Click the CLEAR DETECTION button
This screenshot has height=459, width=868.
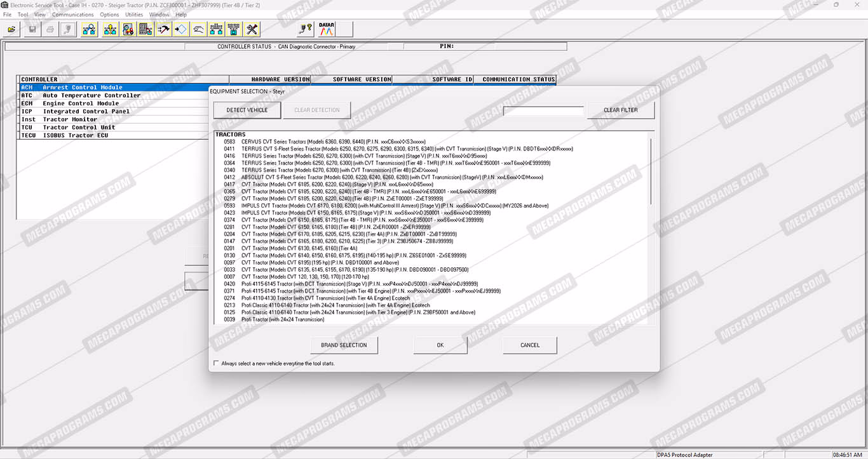pyautogui.click(x=316, y=110)
